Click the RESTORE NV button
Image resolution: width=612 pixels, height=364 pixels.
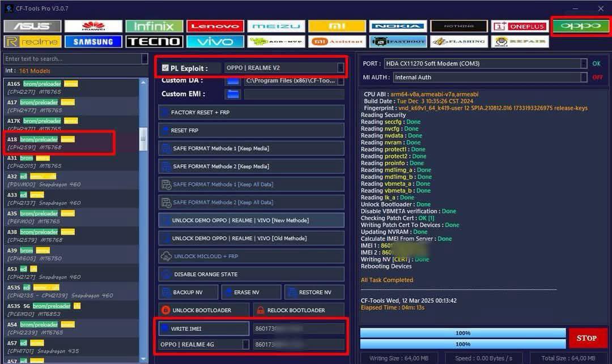point(314,292)
